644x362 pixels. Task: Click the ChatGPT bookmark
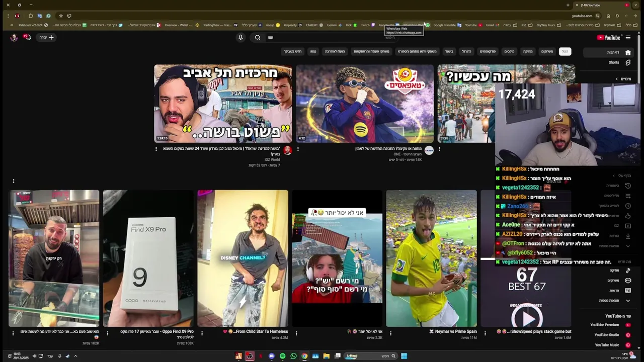coord(314,25)
